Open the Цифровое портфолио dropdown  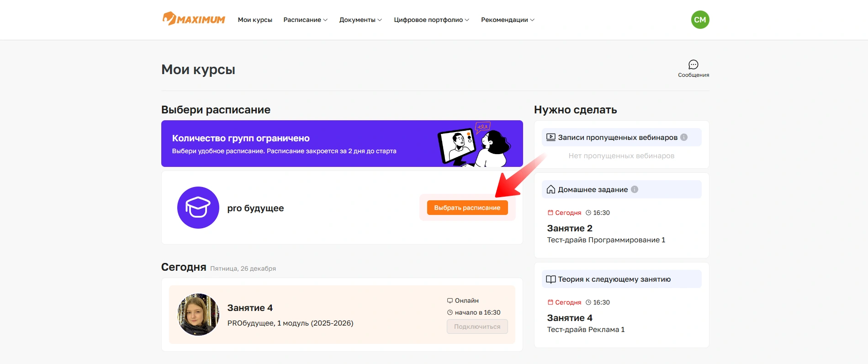tap(431, 20)
